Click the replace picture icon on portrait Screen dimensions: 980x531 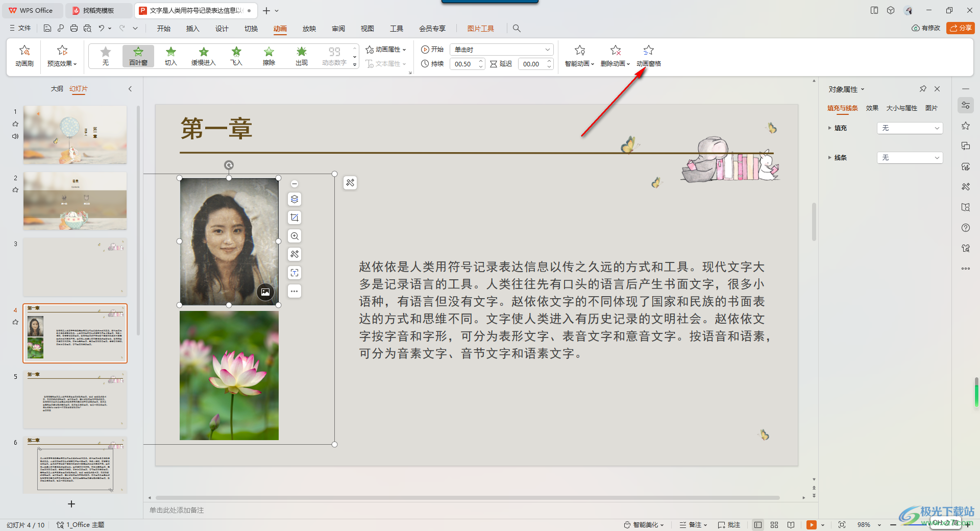tap(265, 292)
